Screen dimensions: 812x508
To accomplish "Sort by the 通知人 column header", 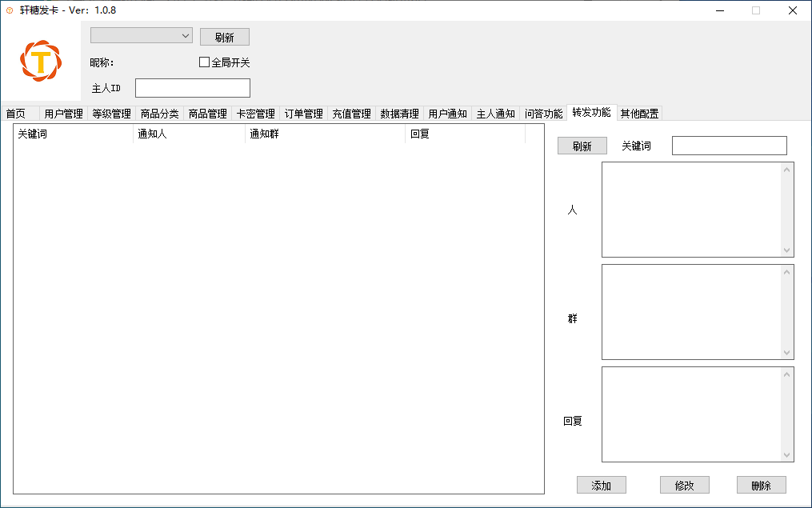I will 189,134.
